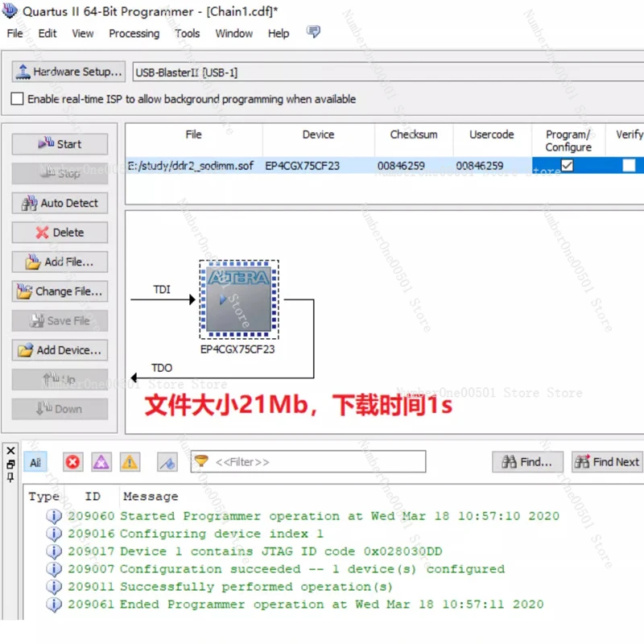
Task: Toggle the suppressed messages flag icon
Action: point(167,462)
